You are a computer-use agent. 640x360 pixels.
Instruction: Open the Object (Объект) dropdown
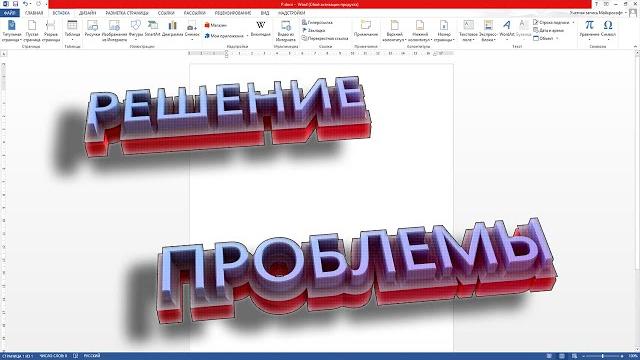point(546,38)
